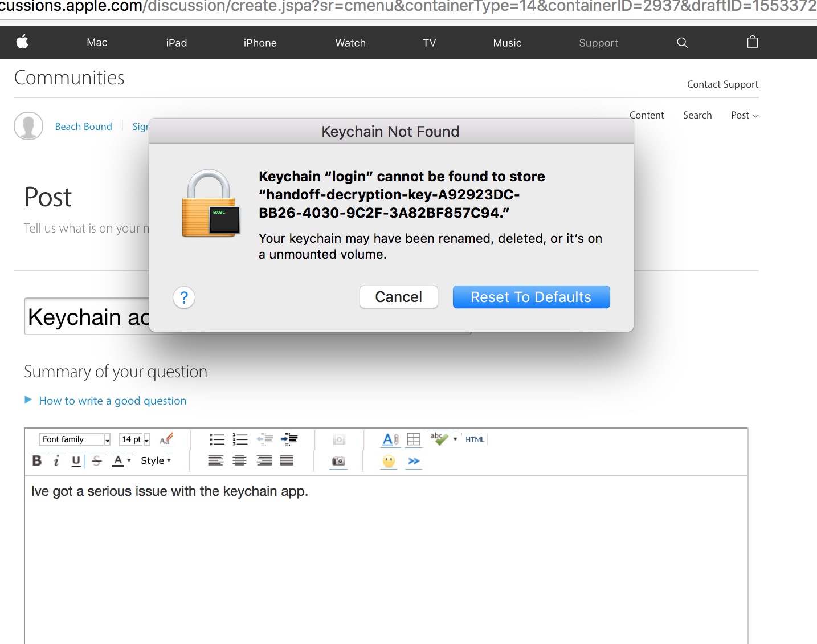Open the iPhone menu item

(260, 43)
